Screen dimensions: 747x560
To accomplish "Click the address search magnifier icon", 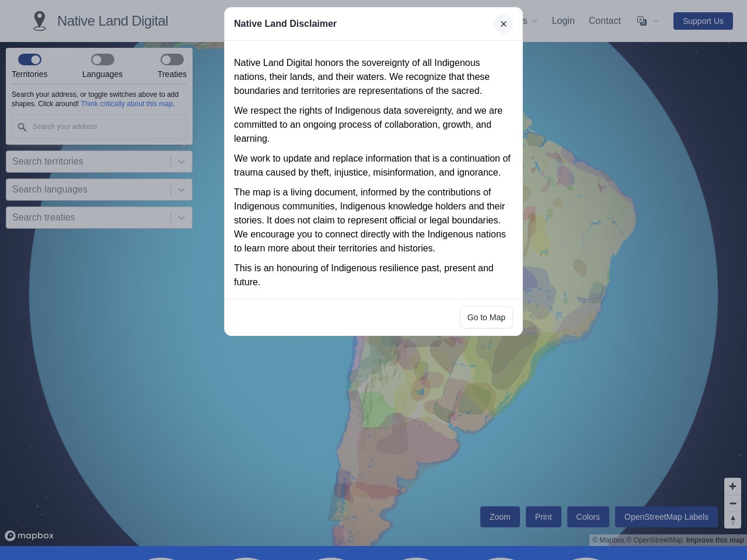I will (x=22, y=127).
